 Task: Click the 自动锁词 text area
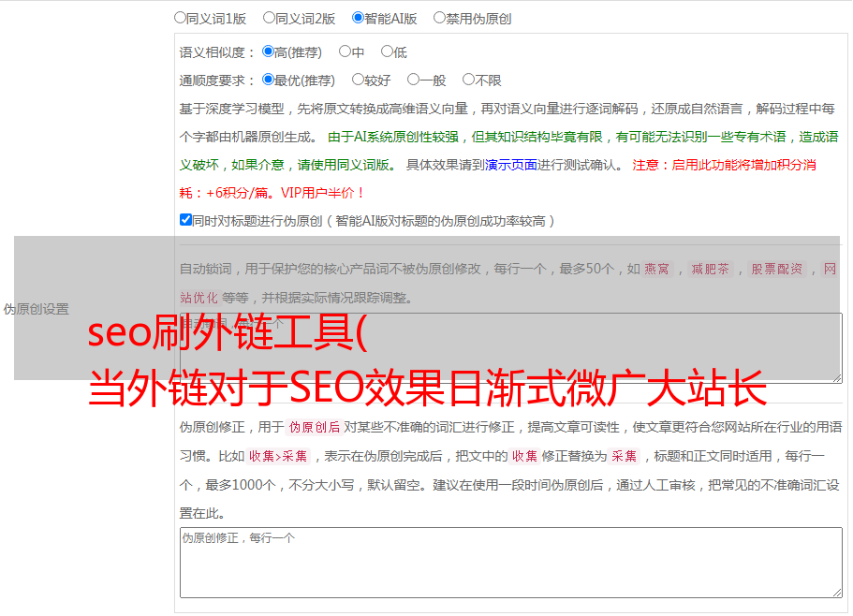coord(511,348)
